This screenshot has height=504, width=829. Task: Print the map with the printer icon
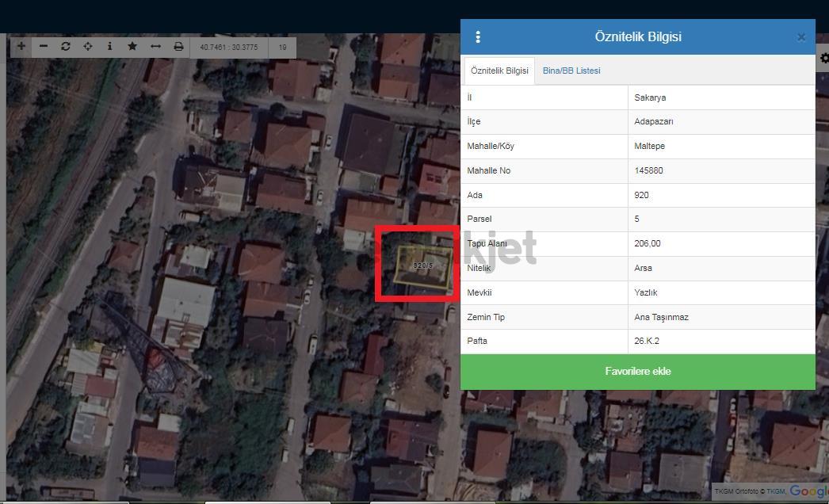coord(178,47)
